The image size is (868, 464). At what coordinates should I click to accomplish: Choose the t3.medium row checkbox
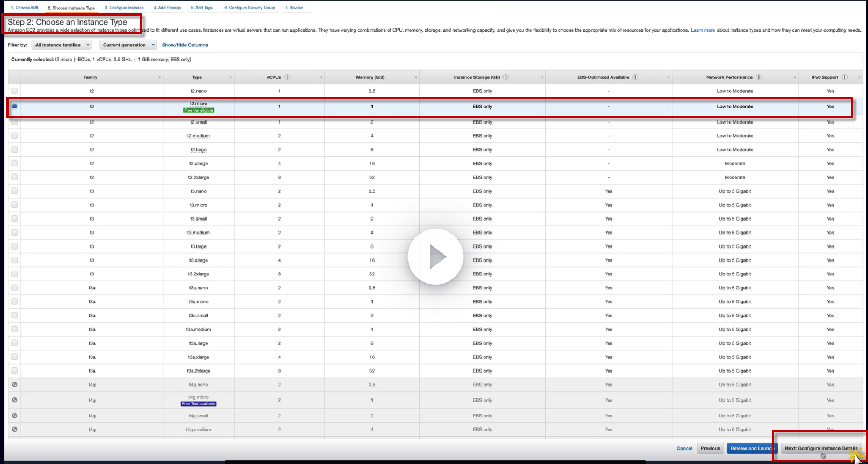(x=14, y=233)
